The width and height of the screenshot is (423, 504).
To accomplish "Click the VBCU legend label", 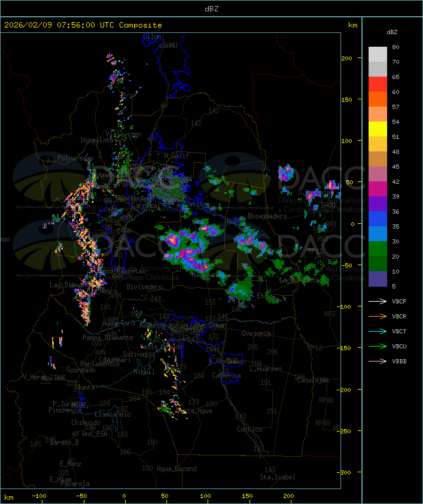I will coord(399,347).
